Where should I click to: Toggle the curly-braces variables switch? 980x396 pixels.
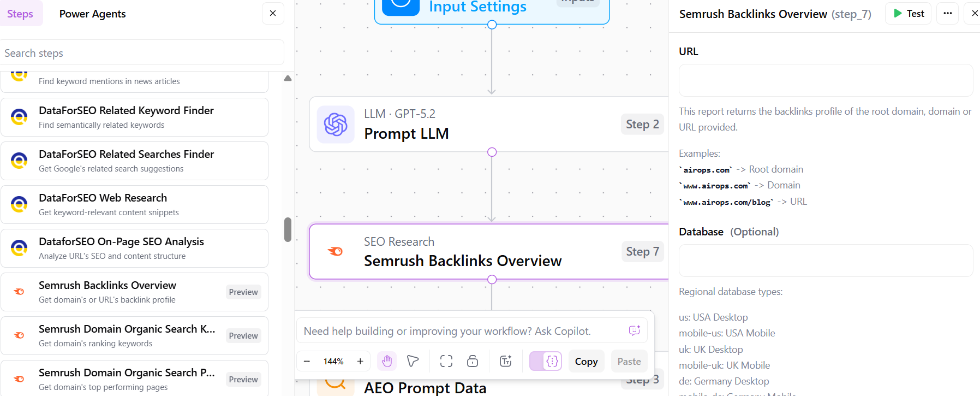(545, 361)
